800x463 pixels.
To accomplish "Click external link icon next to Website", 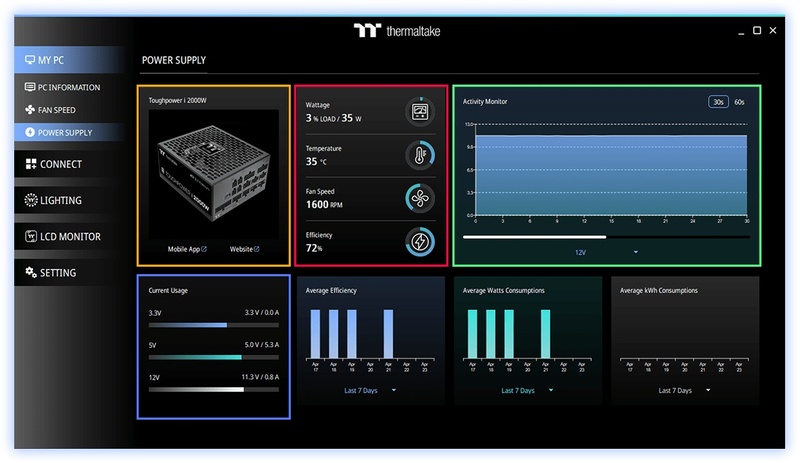I will point(257,249).
